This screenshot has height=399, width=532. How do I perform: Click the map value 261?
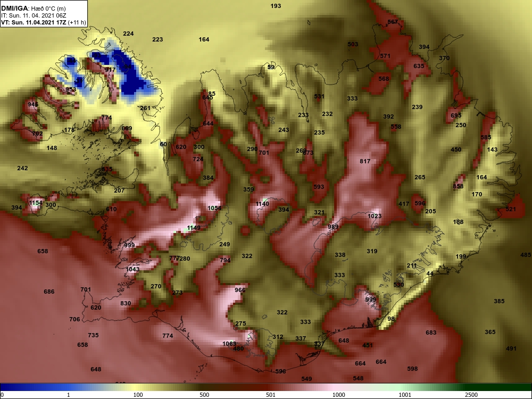145,108
